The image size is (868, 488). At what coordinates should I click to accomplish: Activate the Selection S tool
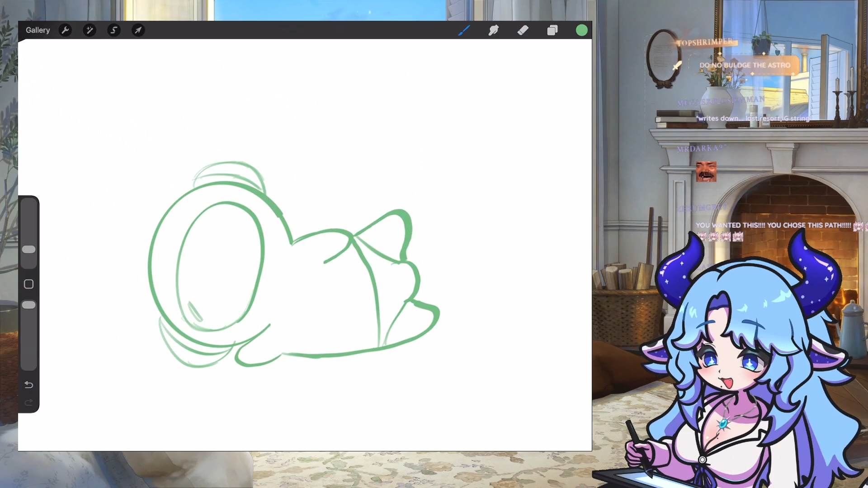[x=114, y=30]
